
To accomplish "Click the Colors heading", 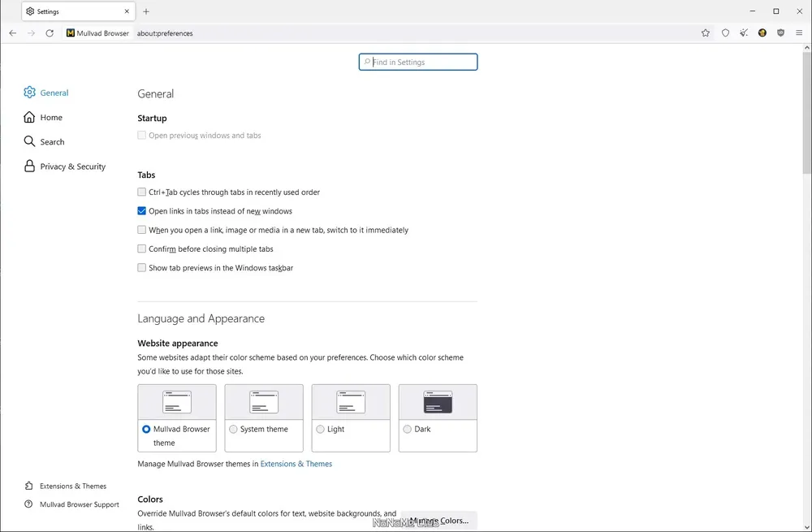I will point(150,499).
